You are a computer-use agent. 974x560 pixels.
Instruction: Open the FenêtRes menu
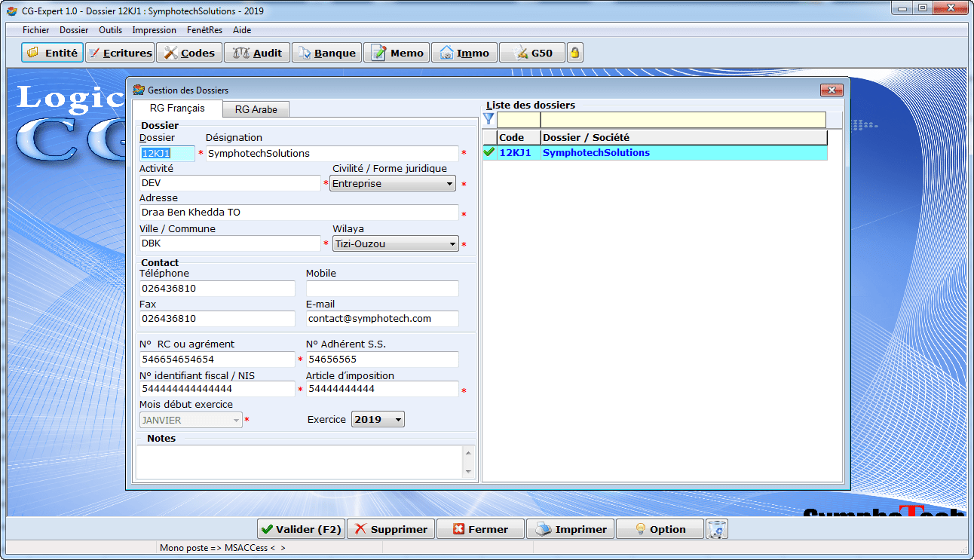coord(204,30)
